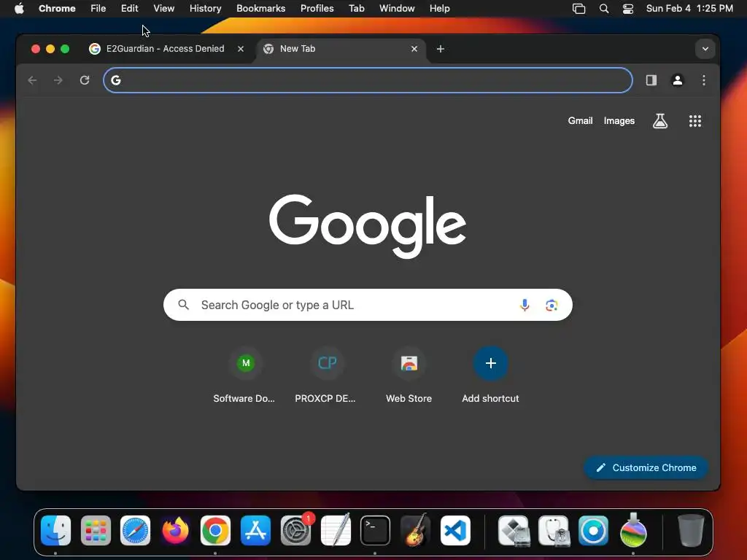Click the date and time display
This screenshot has height=560, width=747.
tap(689, 9)
